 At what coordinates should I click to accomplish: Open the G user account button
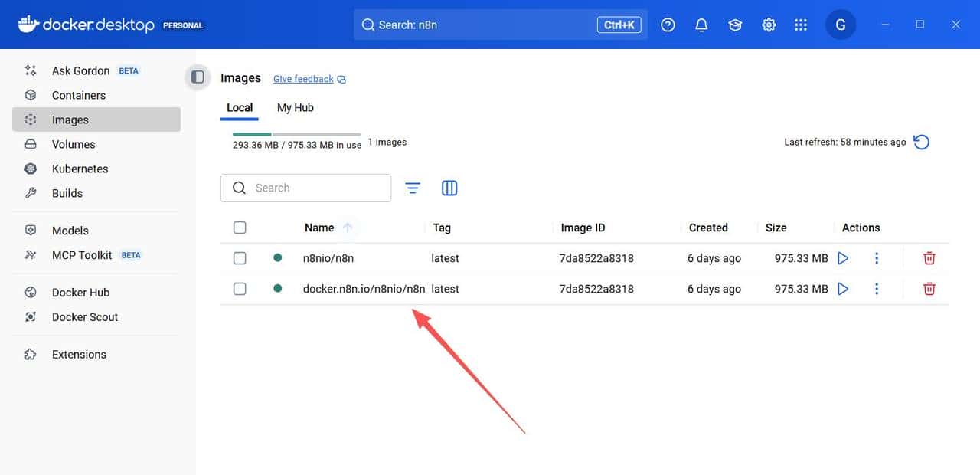click(x=840, y=25)
